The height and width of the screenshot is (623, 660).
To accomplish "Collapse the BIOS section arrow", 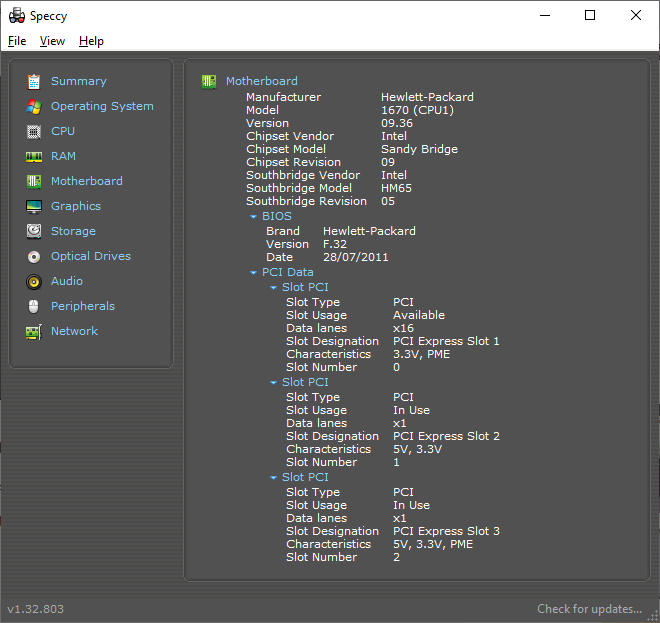I will click(254, 217).
